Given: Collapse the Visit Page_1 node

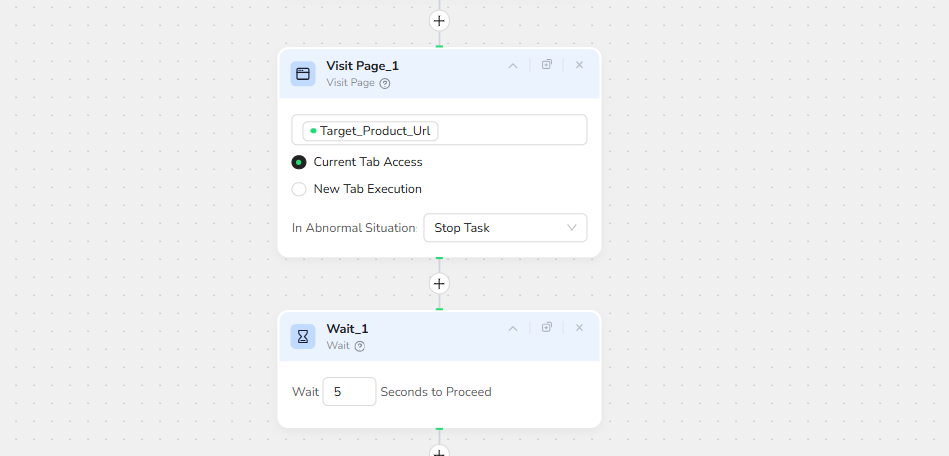Looking at the screenshot, I should coord(513,65).
